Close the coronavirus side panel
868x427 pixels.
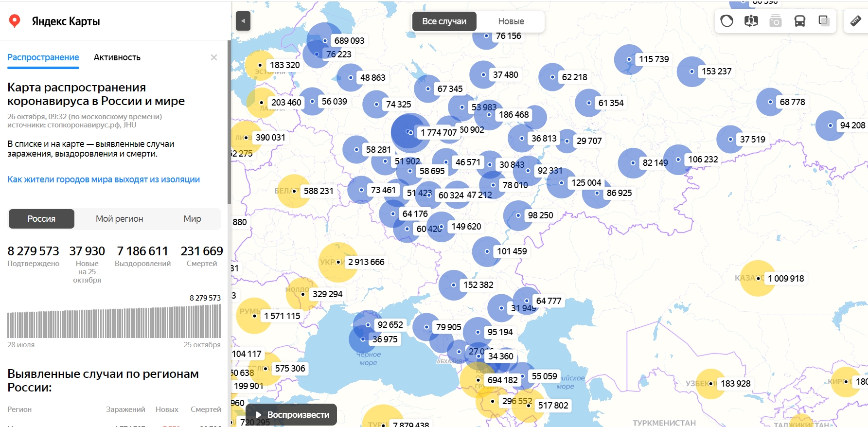(x=213, y=57)
